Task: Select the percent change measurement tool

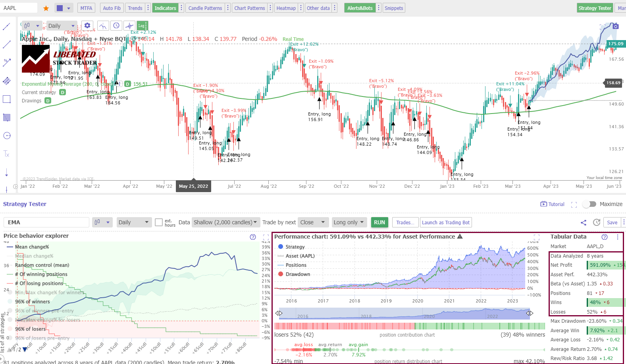Action: click(7, 62)
